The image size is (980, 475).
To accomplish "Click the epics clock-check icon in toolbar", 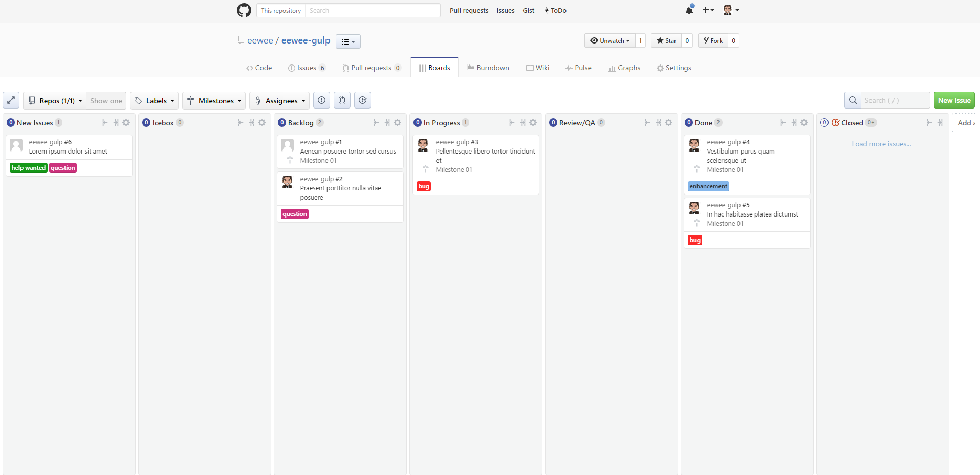I will [362, 100].
